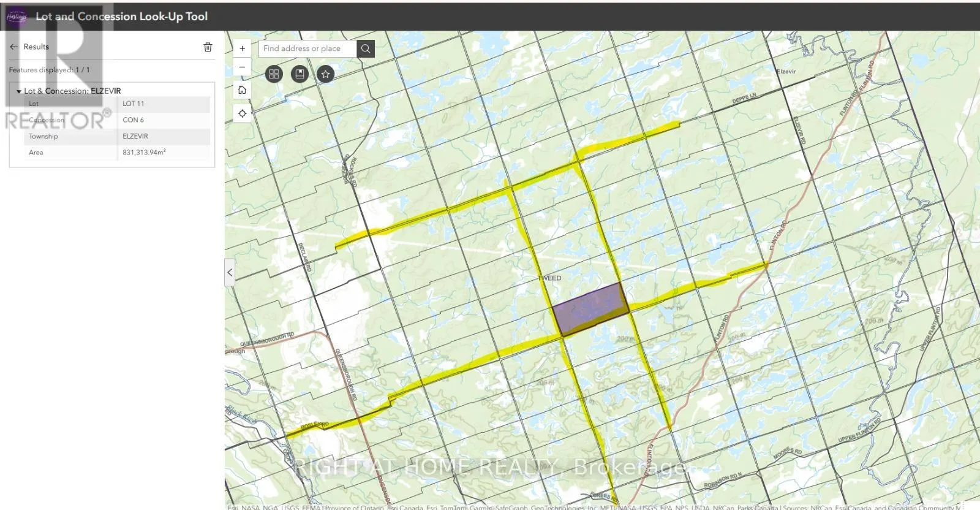980x510 pixels.
Task: Click the TWEED label on the map
Action: point(549,278)
